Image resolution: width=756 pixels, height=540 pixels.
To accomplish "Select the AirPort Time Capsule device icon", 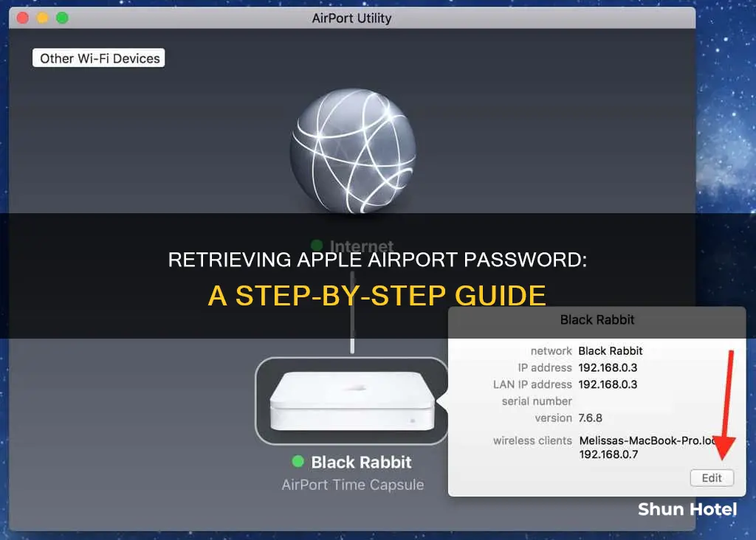I will (352, 401).
